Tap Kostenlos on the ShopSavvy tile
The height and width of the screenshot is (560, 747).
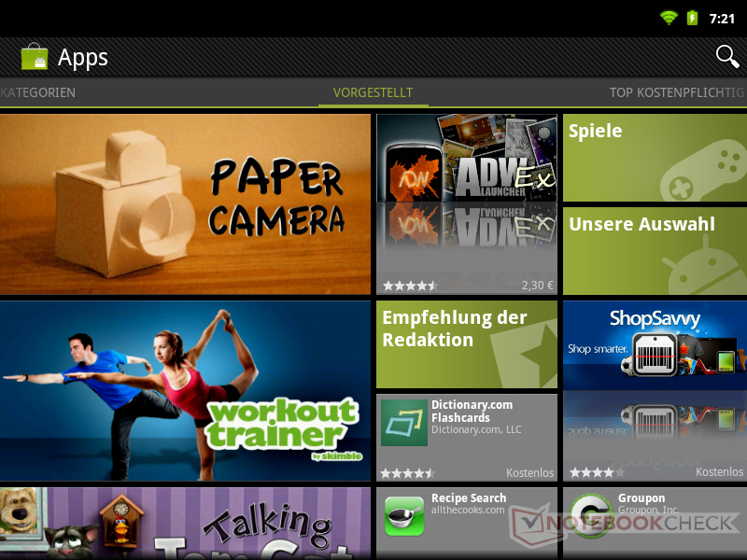pyautogui.click(x=719, y=472)
